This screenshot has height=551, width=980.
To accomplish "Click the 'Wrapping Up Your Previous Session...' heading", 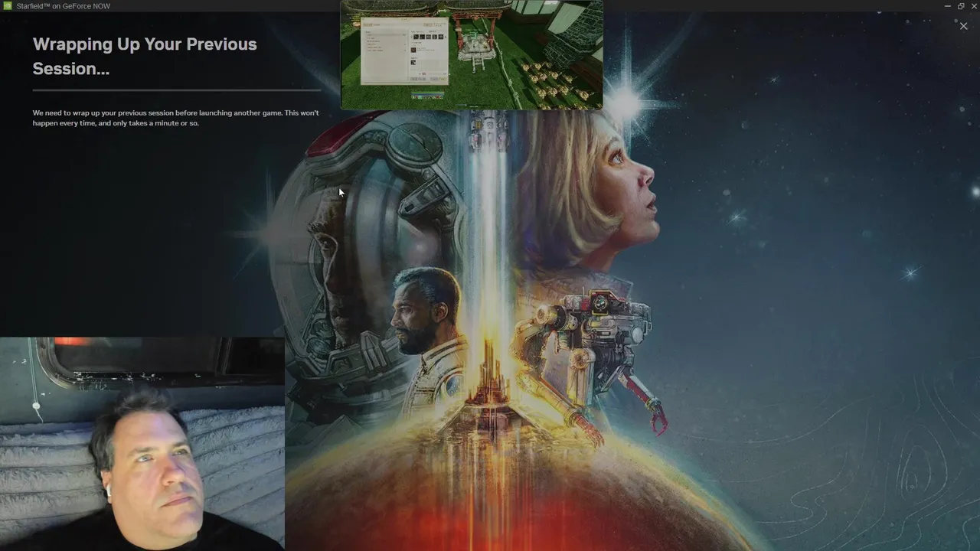I will [x=145, y=56].
